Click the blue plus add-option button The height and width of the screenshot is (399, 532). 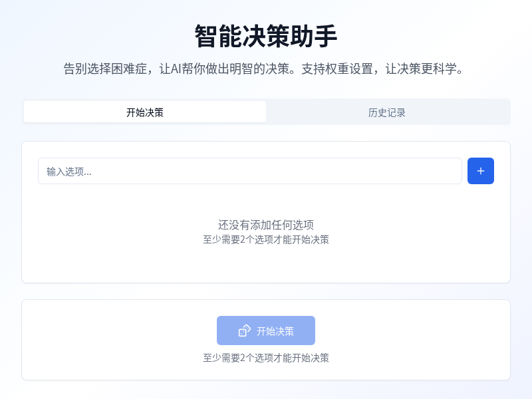tap(480, 171)
